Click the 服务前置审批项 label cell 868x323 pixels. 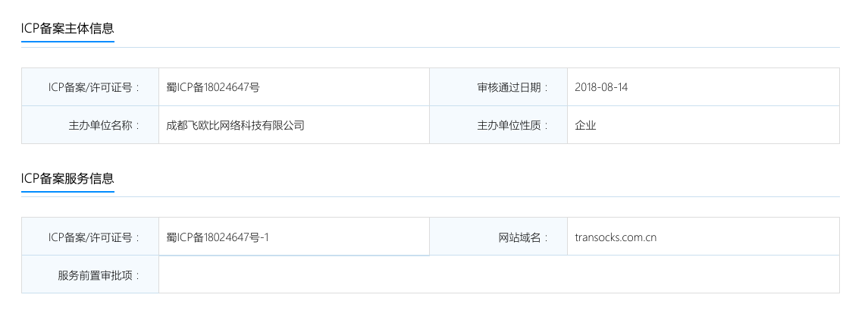(99, 274)
